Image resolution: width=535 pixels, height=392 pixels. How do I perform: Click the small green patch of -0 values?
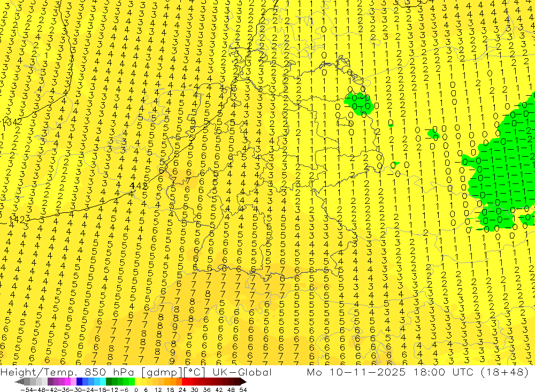[359, 103]
